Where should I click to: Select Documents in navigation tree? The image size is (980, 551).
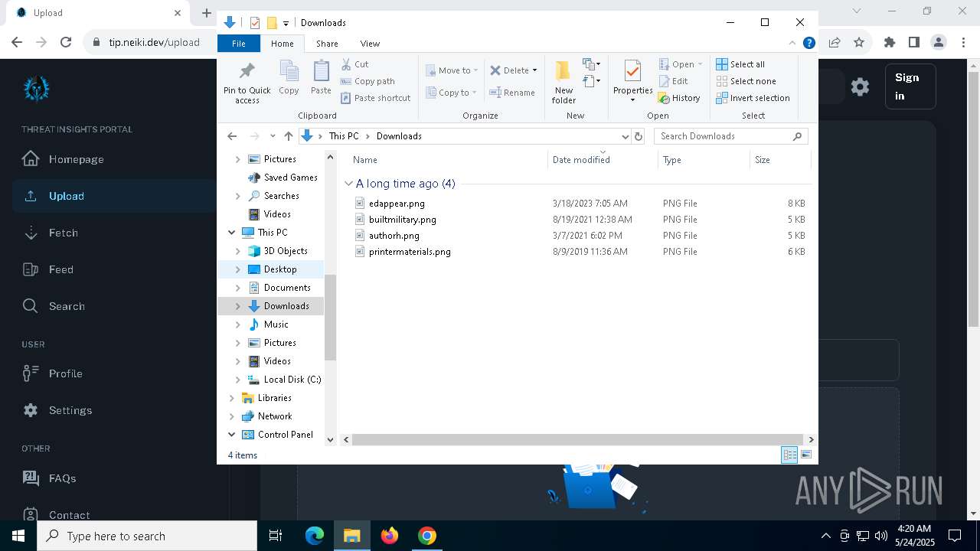click(287, 288)
